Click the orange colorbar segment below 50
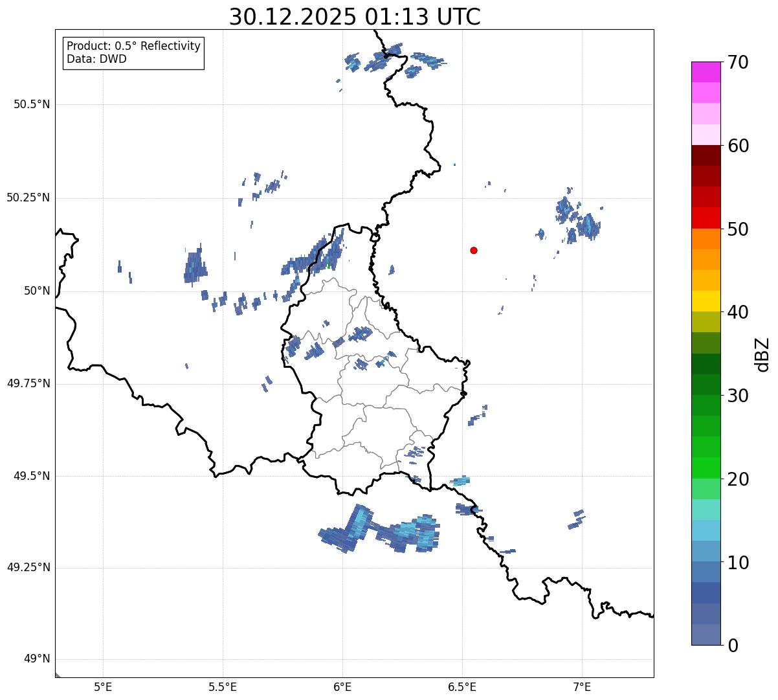This screenshot has height=700, width=778. 706,239
